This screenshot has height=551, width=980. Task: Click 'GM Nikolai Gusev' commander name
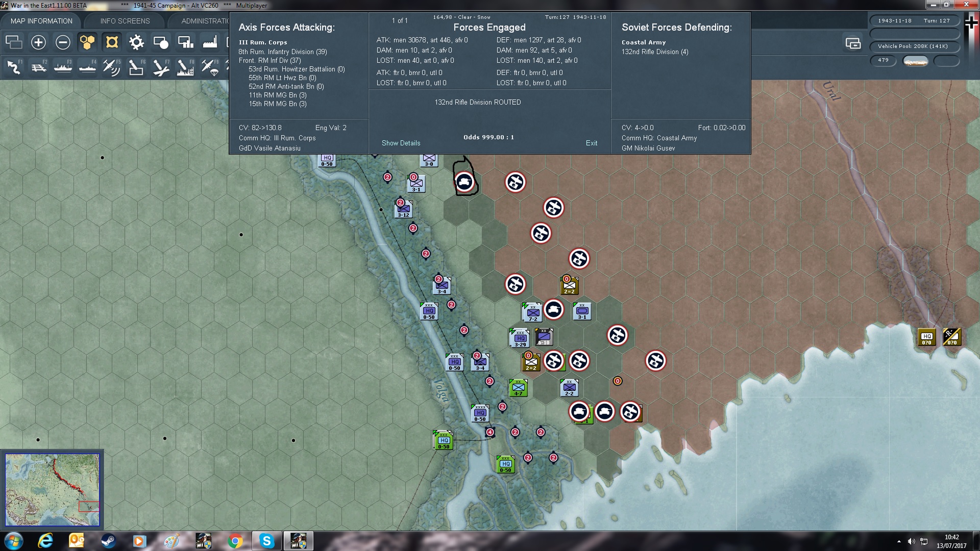coord(648,148)
